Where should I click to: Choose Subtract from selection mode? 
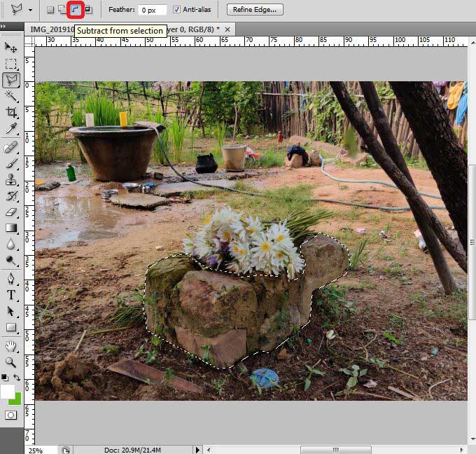coord(75,10)
